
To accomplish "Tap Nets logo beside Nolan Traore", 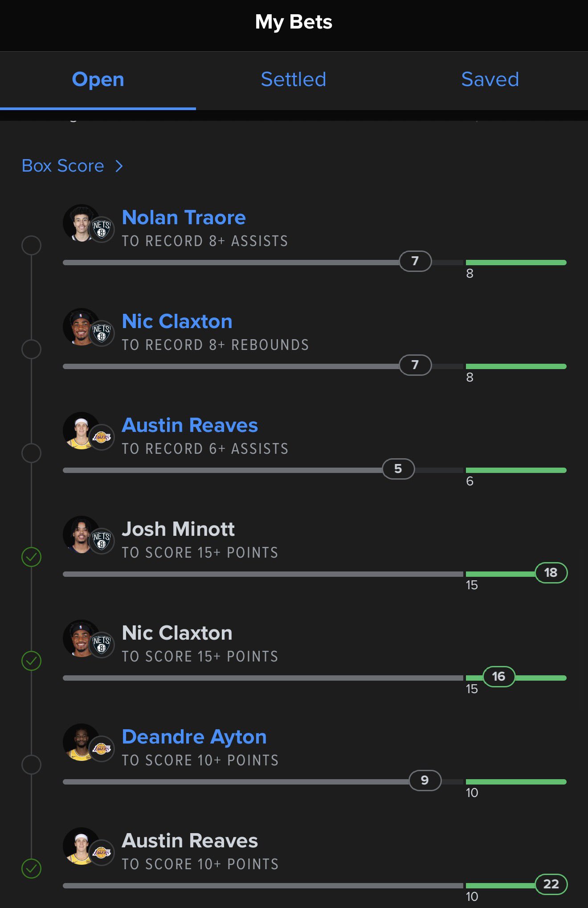I will (102, 229).
